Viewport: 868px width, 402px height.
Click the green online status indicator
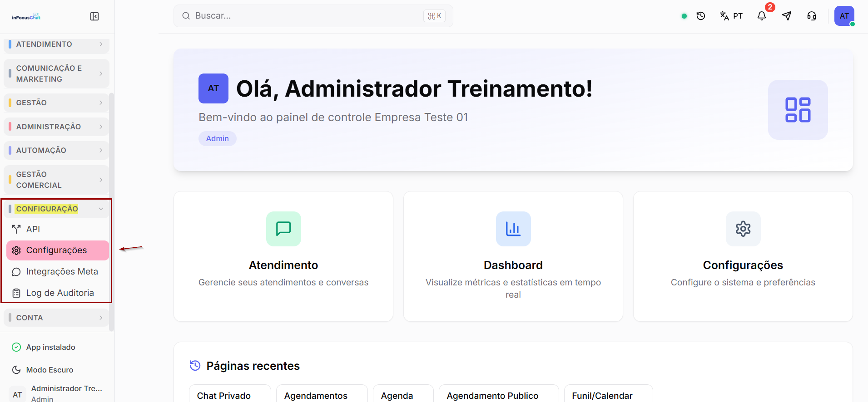coord(684,16)
